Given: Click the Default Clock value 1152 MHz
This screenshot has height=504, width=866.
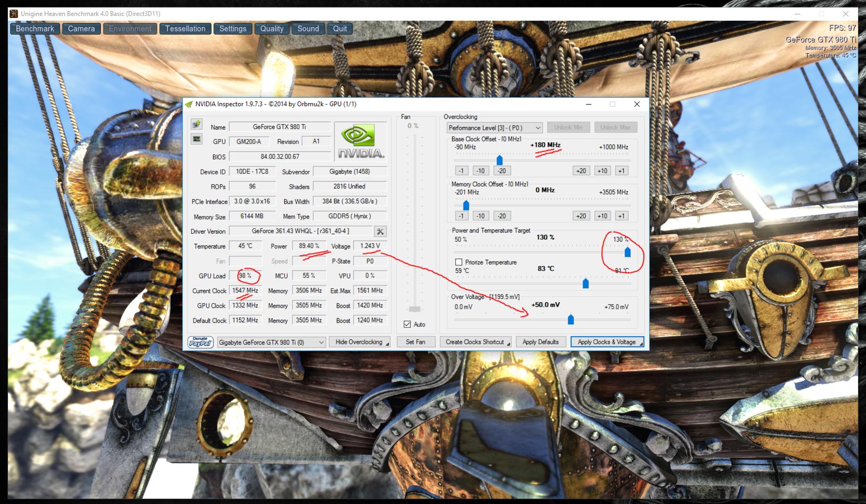Looking at the screenshot, I should pyautogui.click(x=245, y=321).
